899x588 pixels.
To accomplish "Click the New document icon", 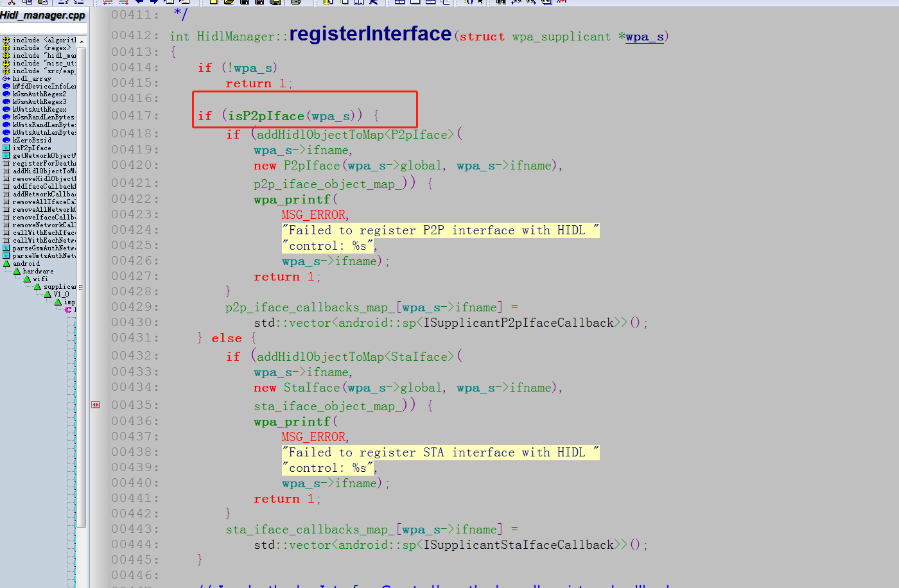I will pos(213,4).
